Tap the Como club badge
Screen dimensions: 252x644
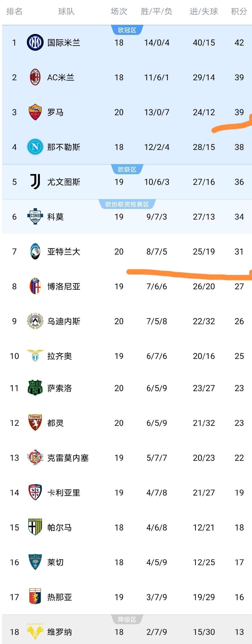(35, 217)
